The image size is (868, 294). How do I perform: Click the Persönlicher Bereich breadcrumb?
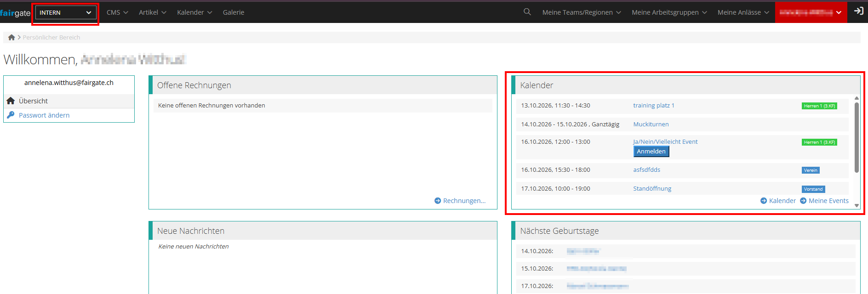51,38
